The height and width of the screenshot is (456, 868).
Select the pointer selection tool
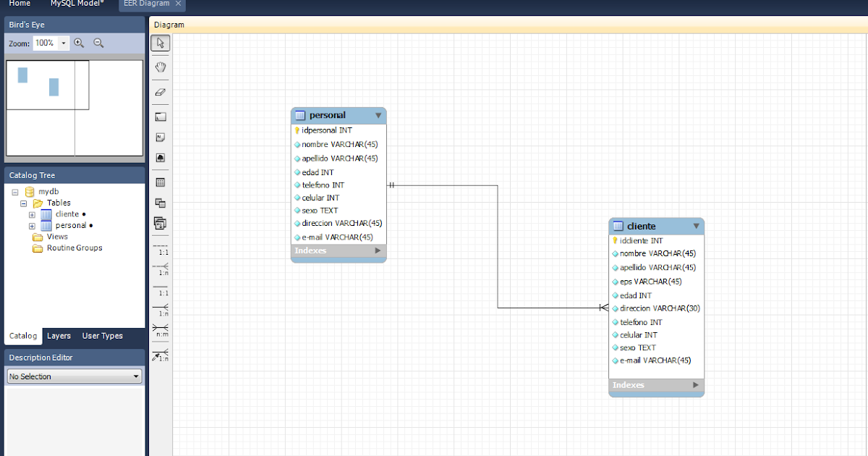point(161,43)
